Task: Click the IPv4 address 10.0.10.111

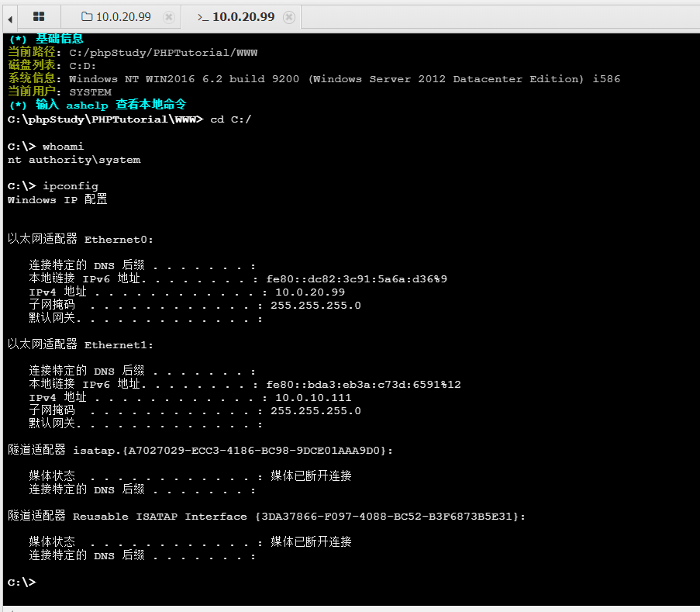Action: (x=313, y=398)
